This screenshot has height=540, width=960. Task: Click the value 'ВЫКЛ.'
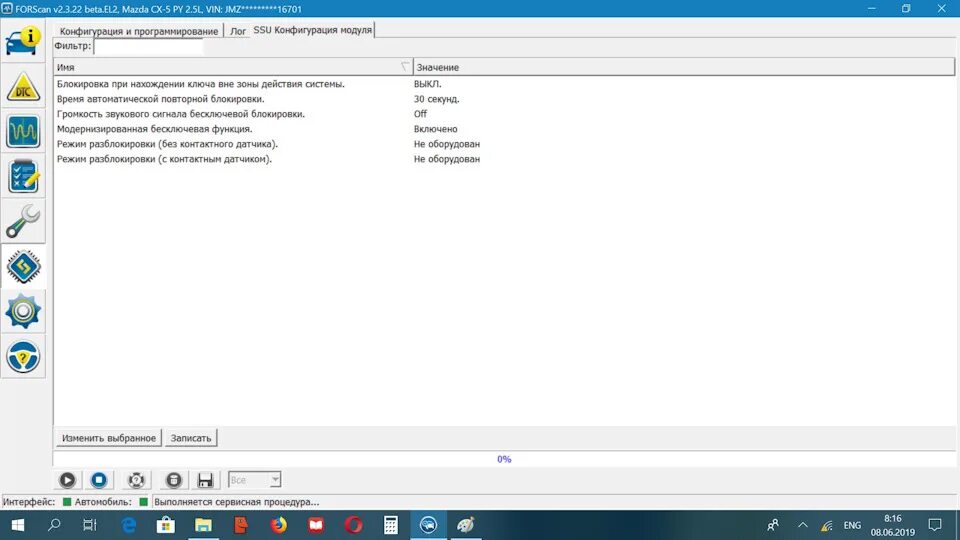pos(427,84)
